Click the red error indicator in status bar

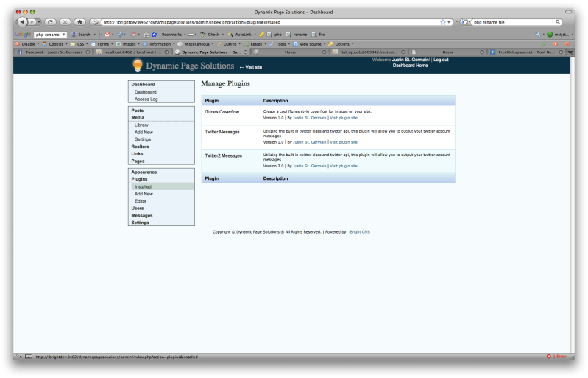click(556, 357)
